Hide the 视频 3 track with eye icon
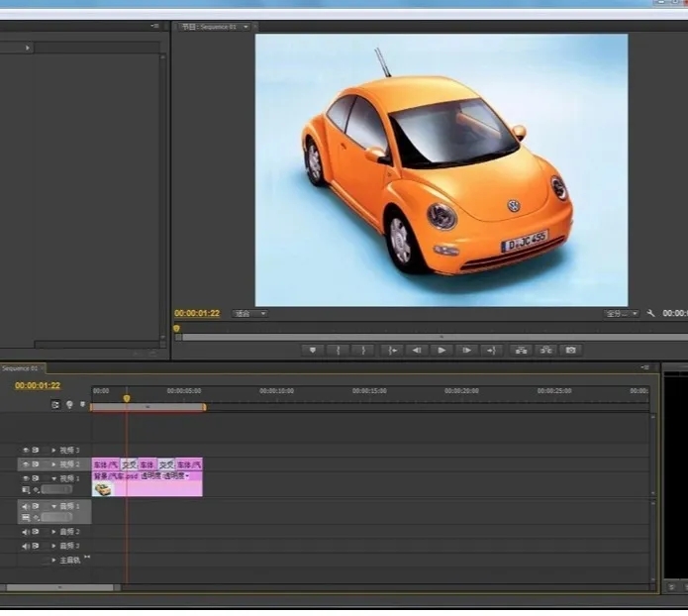The width and height of the screenshot is (688, 616). (27, 450)
